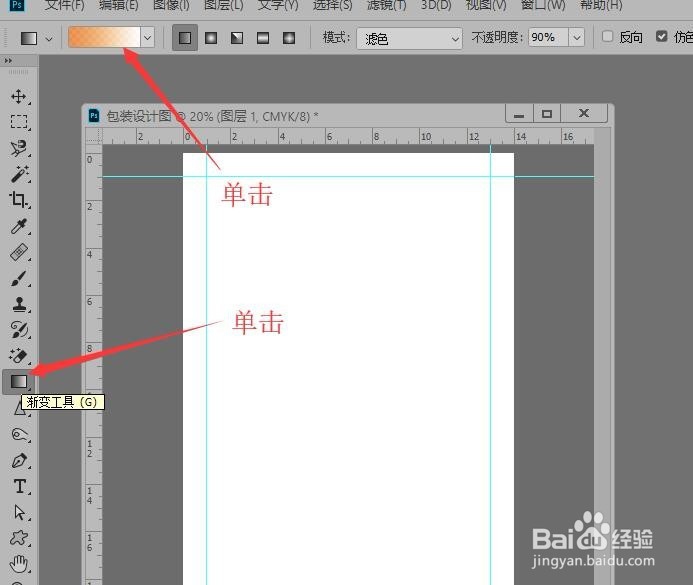Viewport: 693px width, 585px height.
Task: Minimize the 包装设计图 document window
Action: (x=519, y=114)
